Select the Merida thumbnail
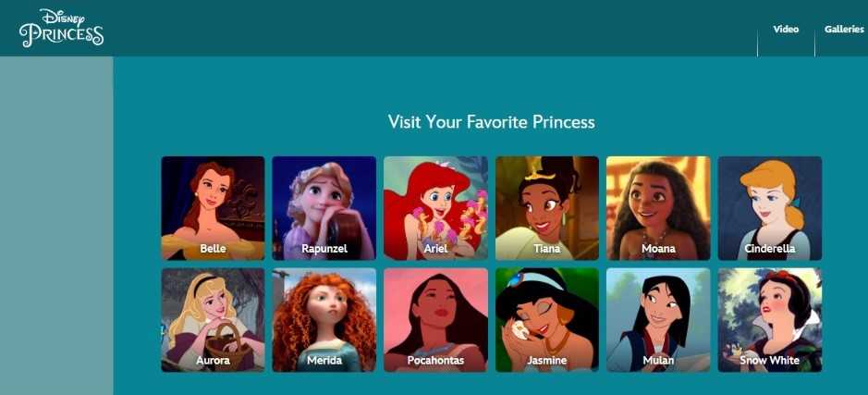Screen dimensions: 868x395 click(324, 320)
